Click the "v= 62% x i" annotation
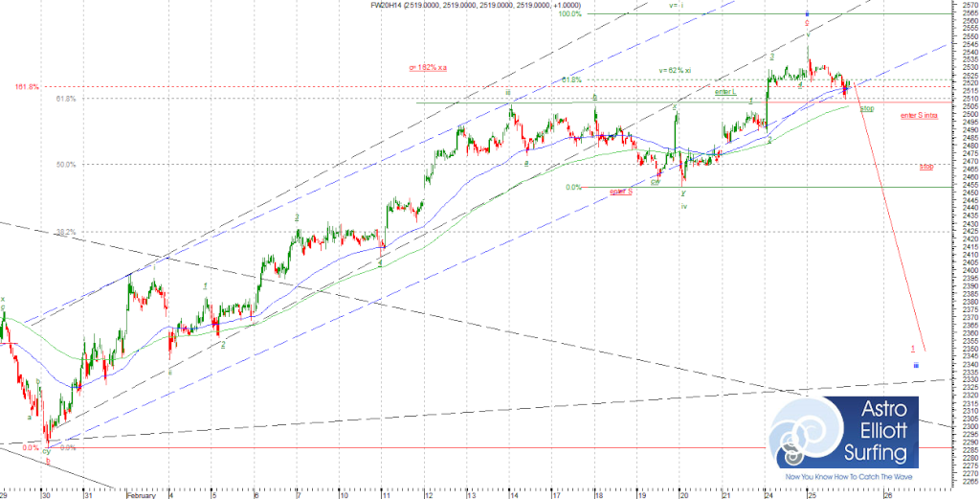980x499 pixels. (x=675, y=70)
